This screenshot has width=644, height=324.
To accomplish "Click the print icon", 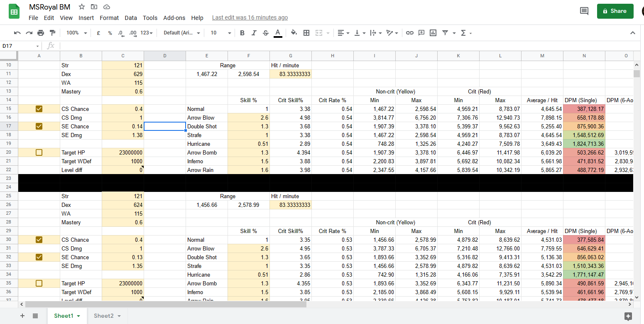I will pos(41,33).
